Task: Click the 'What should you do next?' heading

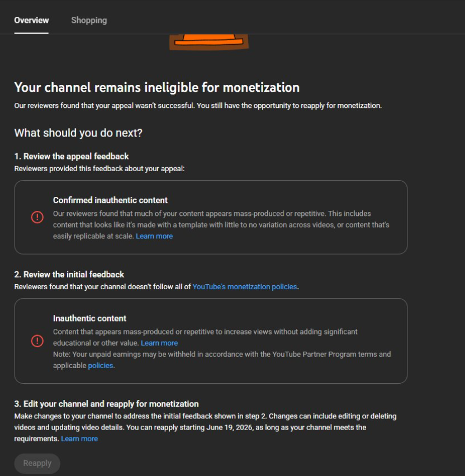Action: click(x=78, y=133)
